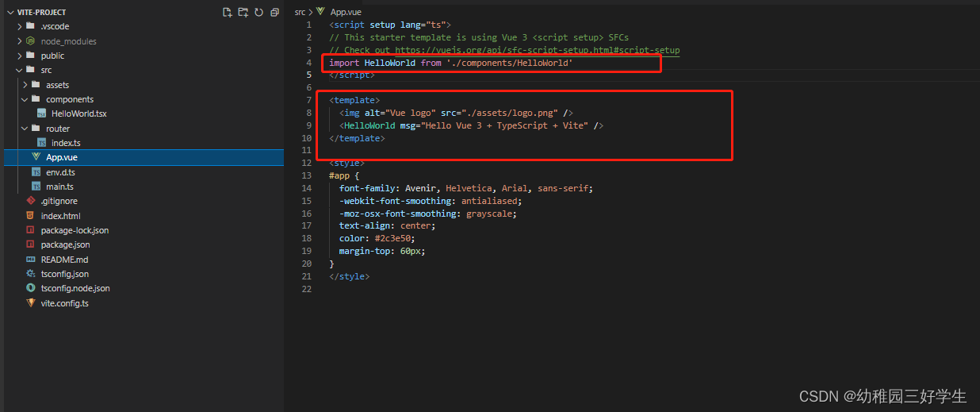Click the npm icon next to package.json
Screen dimensions: 980x412
[31, 245]
